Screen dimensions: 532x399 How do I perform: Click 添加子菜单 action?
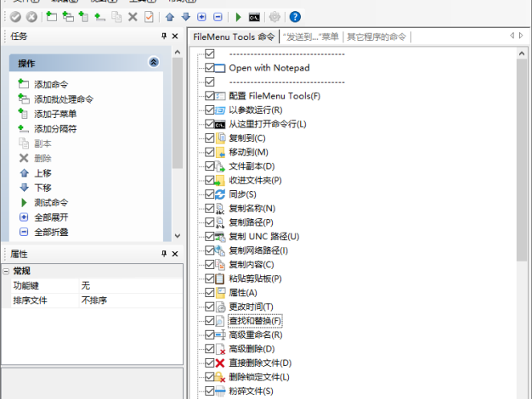coord(55,115)
